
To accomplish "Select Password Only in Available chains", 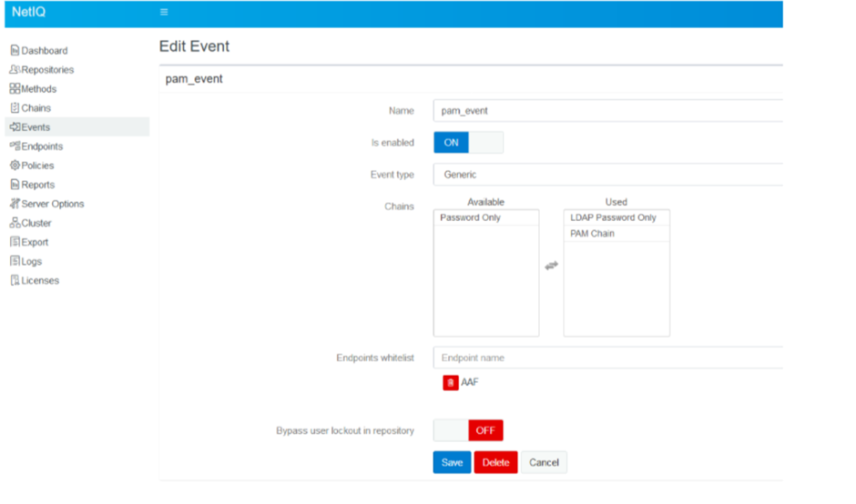I will coord(486,217).
